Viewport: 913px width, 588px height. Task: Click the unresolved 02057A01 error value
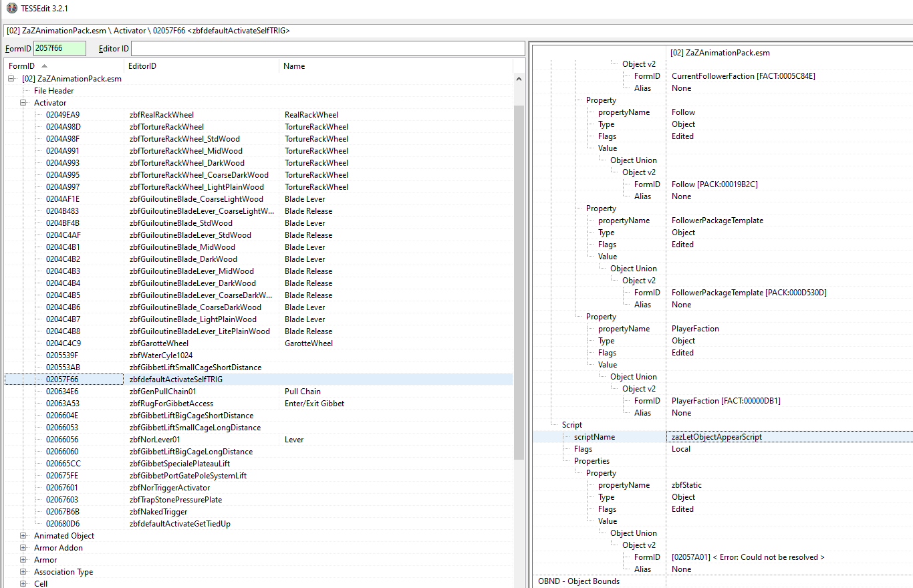pos(748,557)
